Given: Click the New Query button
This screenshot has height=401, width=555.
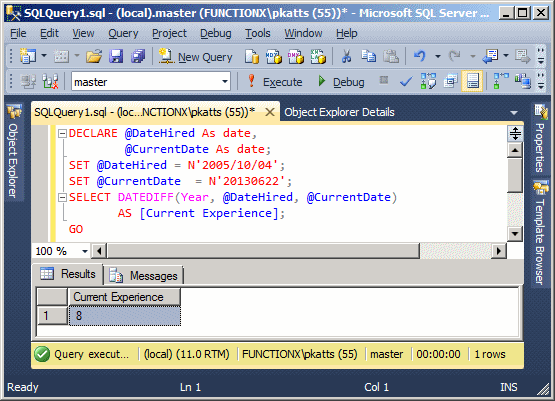Looking at the screenshot, I should tap(195, 57).
